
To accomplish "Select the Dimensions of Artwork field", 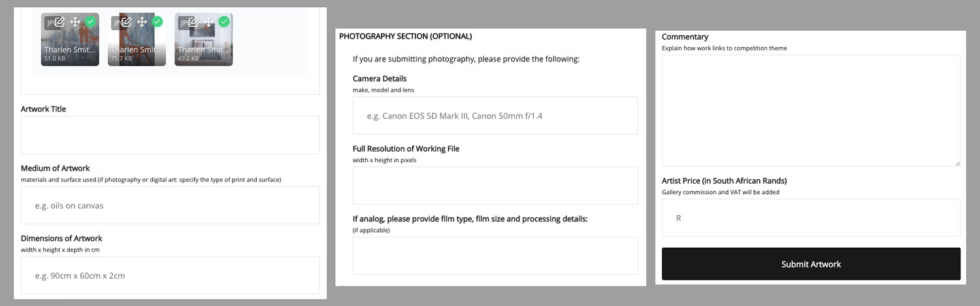I will pyautogui.click(x=170, y=275).
